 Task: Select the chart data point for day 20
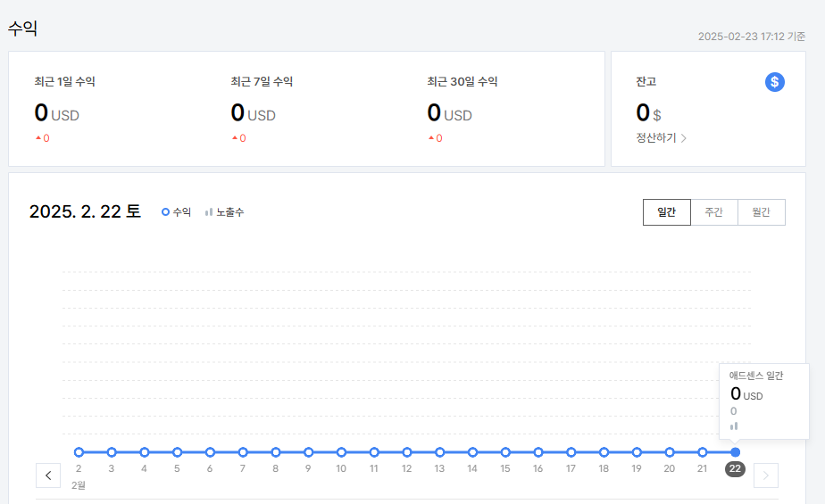point(670,452)
